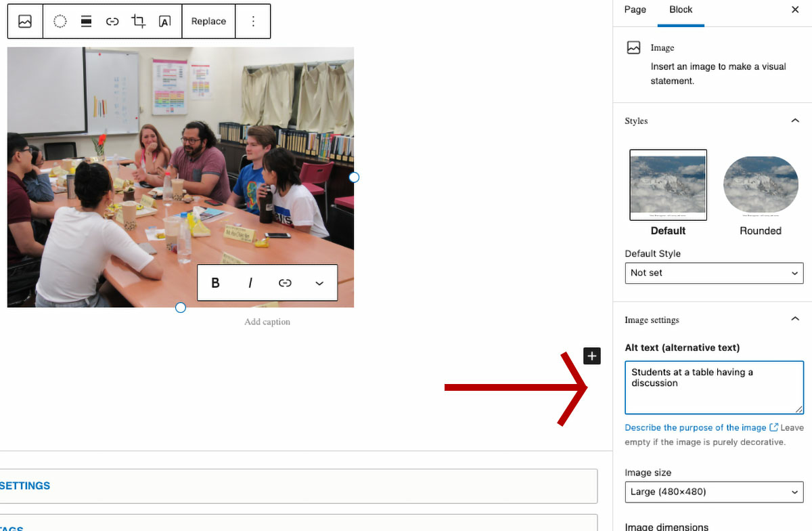Viewport: 812px width, 531px height.
Task: Click the Alt text input field
Action: coord(714,387)
